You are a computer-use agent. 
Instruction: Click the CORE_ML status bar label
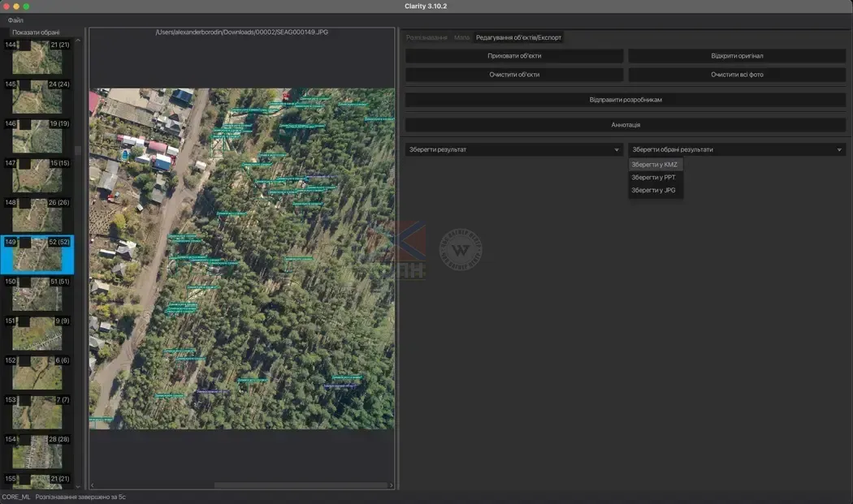(x=15, y=497)
